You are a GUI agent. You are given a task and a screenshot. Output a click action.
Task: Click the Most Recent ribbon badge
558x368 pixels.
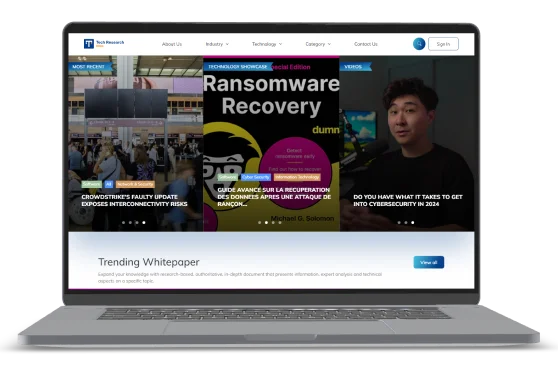click(89, 67)
